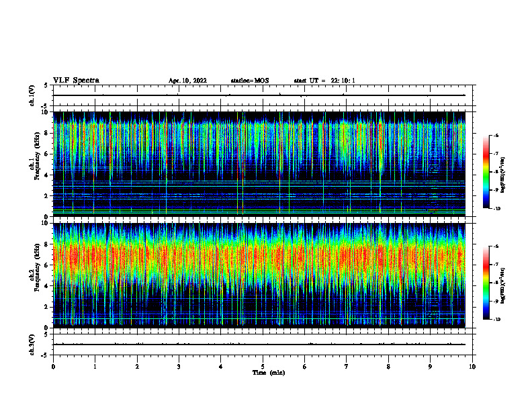Click time axis tick label "1"
532x411 pixels.
(95, 367)
